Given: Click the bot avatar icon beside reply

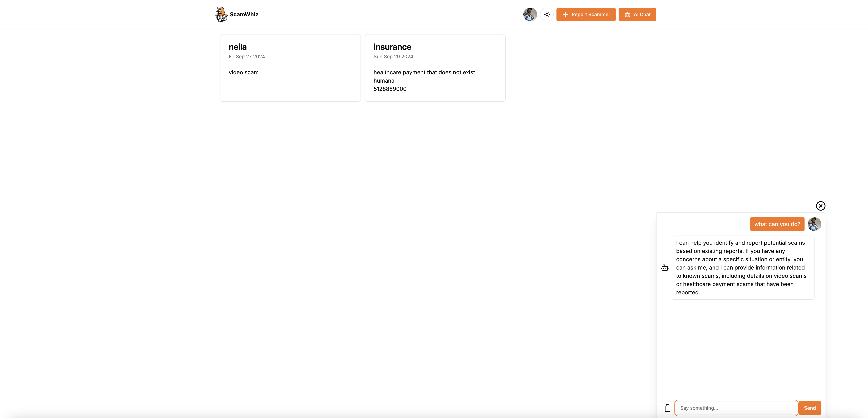Looking at the screenshot, I should click(664, 268).
